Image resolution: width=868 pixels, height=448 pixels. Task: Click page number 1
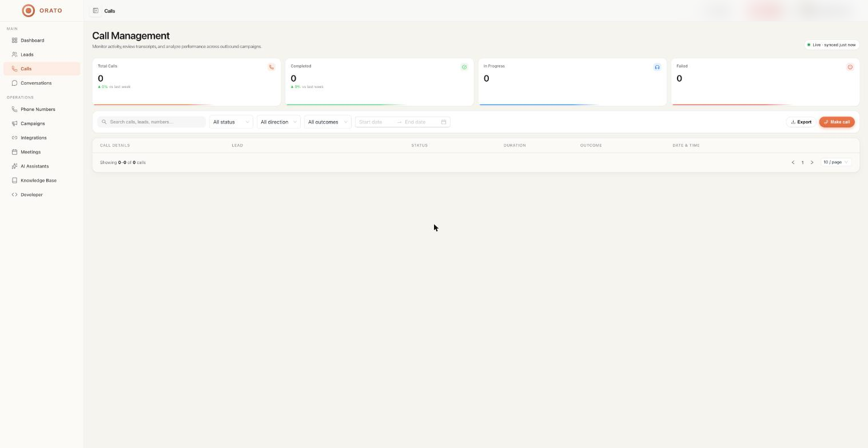tap(802, 162)
